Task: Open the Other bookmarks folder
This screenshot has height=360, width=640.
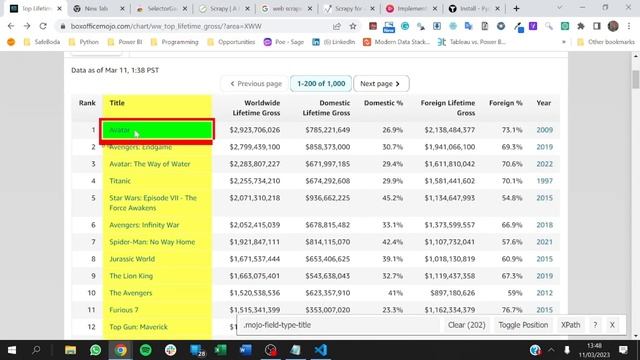Action: coord(606,42)
